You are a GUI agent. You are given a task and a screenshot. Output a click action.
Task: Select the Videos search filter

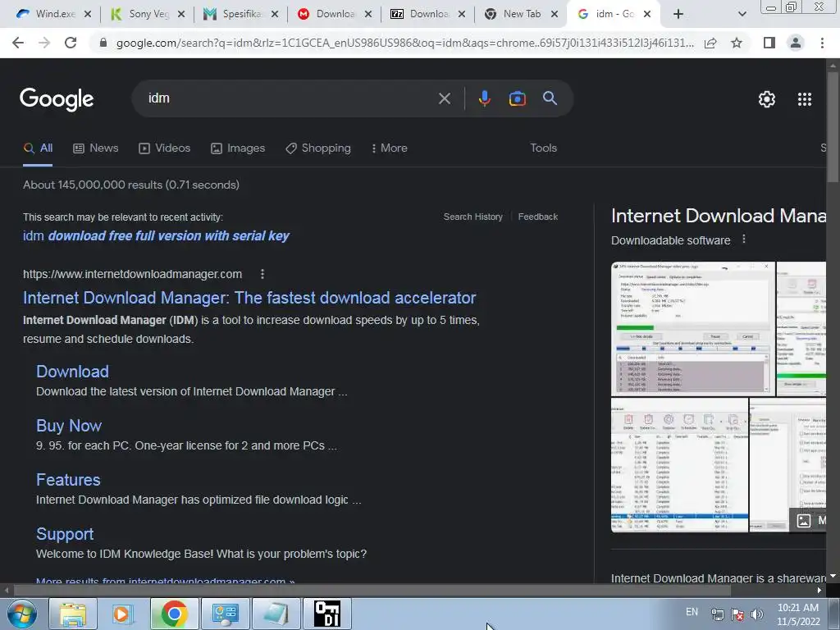[164, 148]
